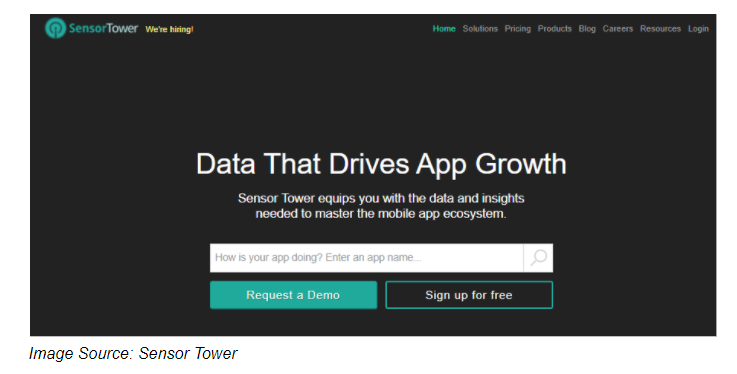The image size is (737, 374).
Task: Click the Sign up for free button
Action: point(469,295)
